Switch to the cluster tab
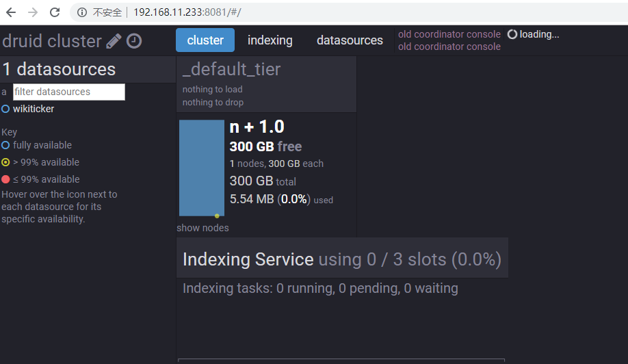The height and width of the screenshot is (364, 628). click(205, 40)
